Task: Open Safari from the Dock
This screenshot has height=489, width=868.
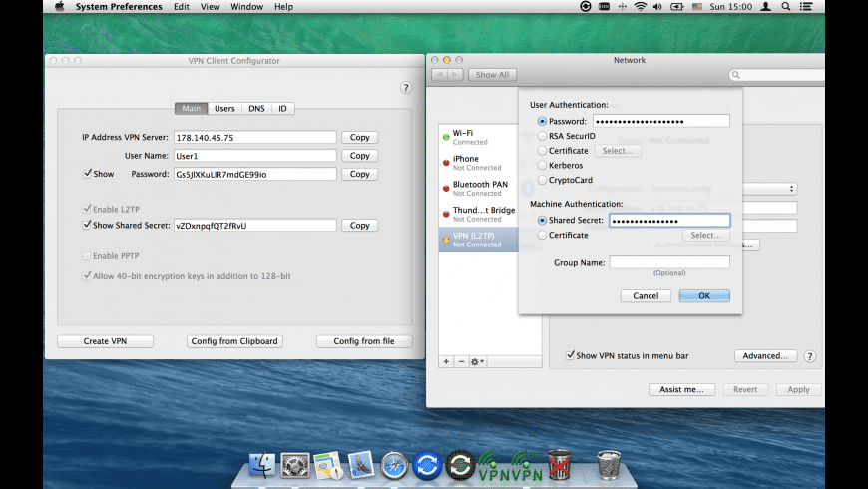Action: coord(394,464)
